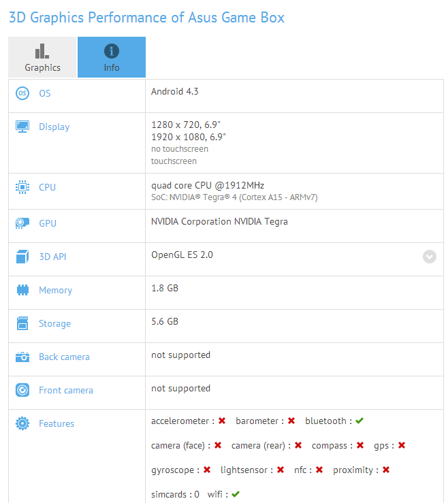Click the info circle icon in Info tab
Screen dimensions: 448x503
click(112, 51)
